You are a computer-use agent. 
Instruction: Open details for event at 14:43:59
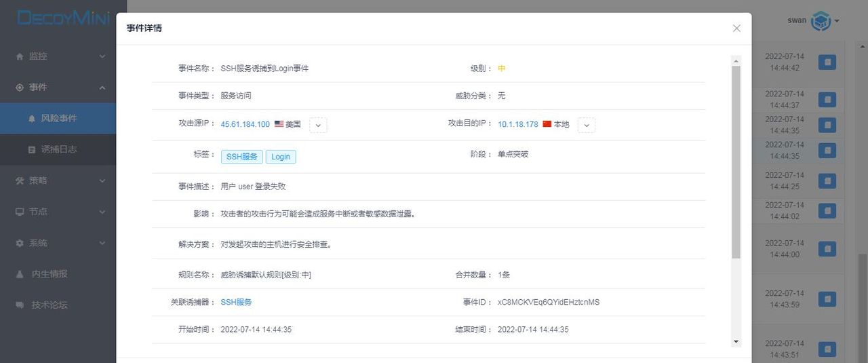point(827,299)
